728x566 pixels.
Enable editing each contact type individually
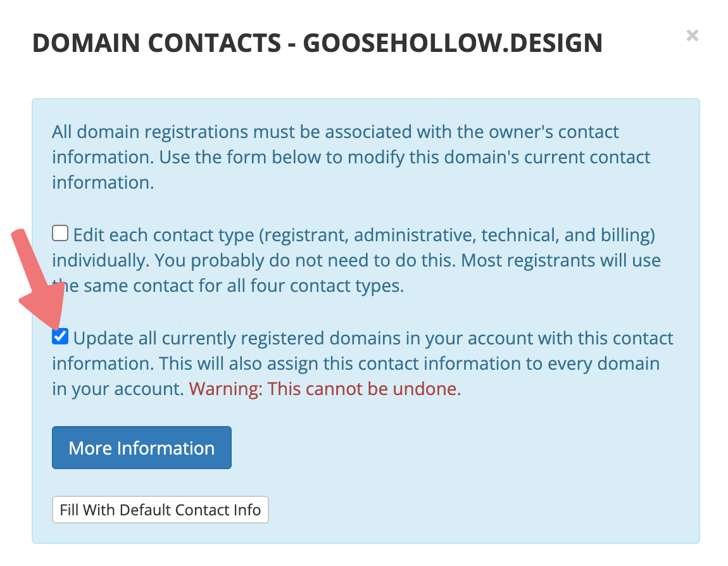click(60, 234)
